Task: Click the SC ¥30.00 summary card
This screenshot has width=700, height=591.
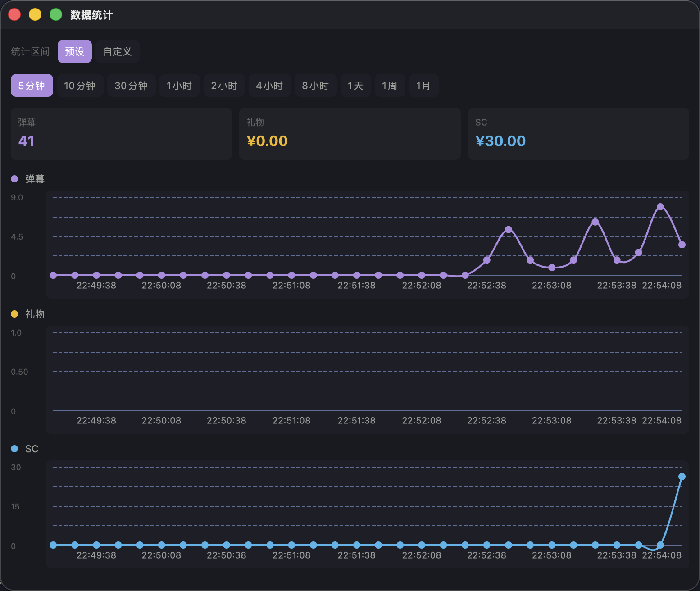Action: pos(578,134)
